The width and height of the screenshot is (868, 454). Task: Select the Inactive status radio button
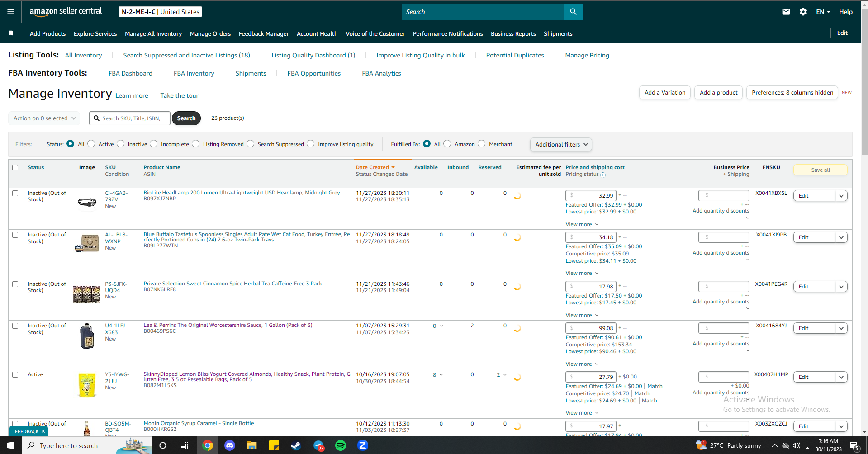point(121,143)
